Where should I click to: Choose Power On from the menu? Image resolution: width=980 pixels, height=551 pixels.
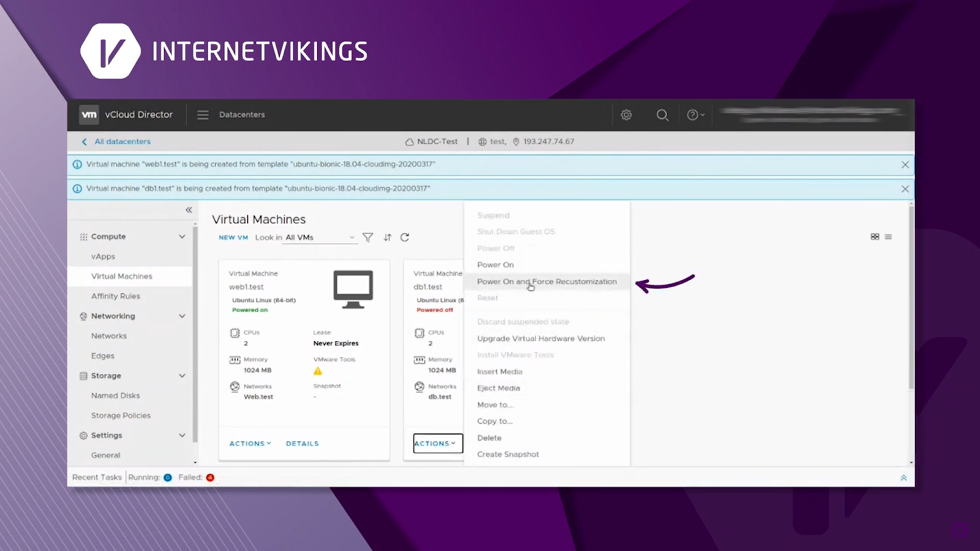496,265
